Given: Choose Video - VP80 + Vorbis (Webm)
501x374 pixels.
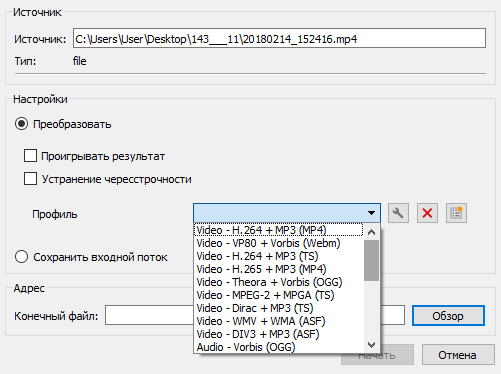Looking at the screenshot, I should pyautogui.click(x=279, y=243).
